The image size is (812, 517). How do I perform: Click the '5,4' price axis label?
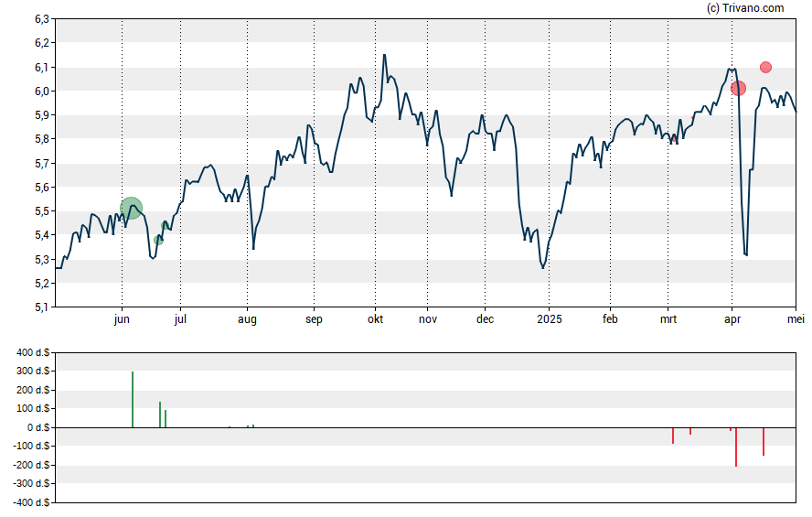tap(42, 234)
